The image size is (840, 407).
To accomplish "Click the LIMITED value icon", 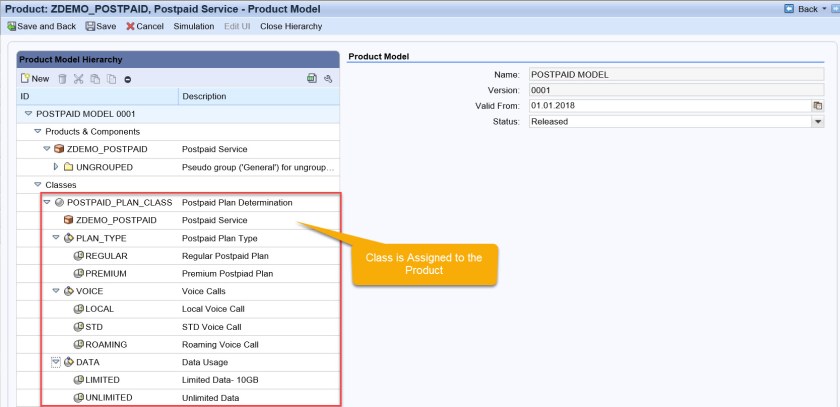I will coord(78,380).
